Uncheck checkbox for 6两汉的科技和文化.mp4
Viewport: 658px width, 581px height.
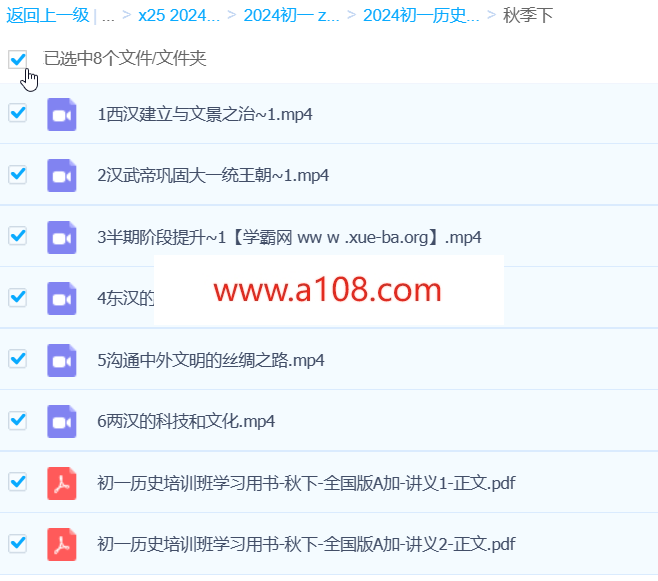(x=18, y=420)
